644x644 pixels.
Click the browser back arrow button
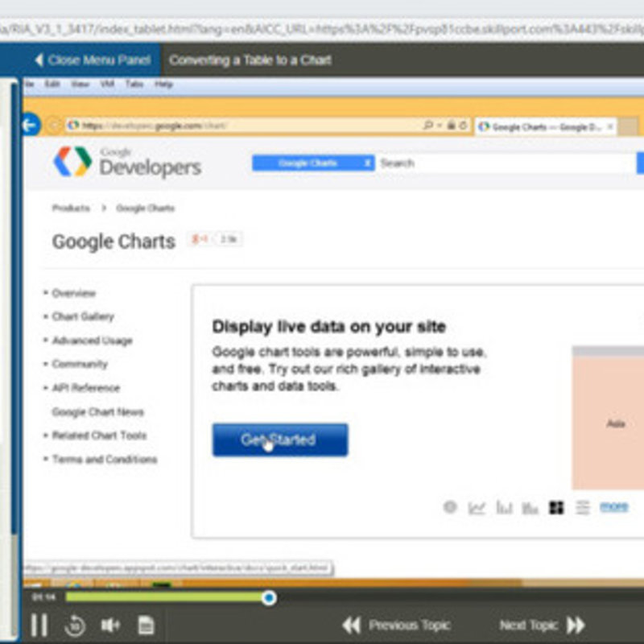point(31,125)
